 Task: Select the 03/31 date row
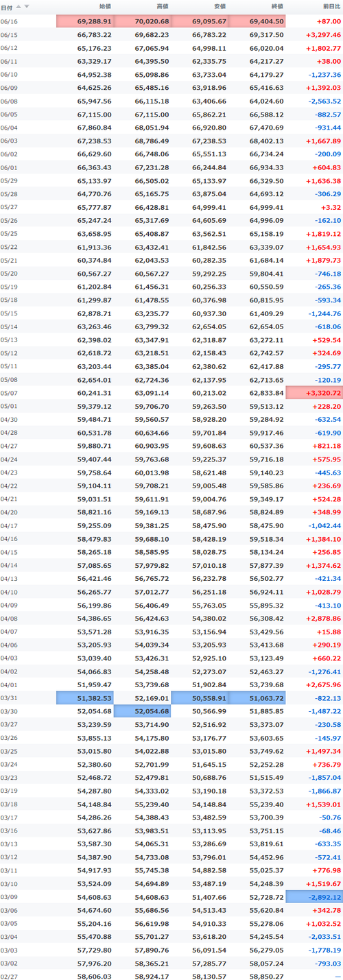coord(171,697)
